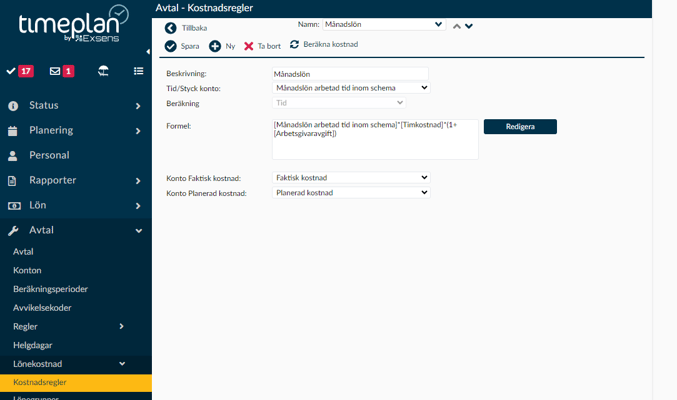Expand the Rapporter menu chevron

[138, 181]
